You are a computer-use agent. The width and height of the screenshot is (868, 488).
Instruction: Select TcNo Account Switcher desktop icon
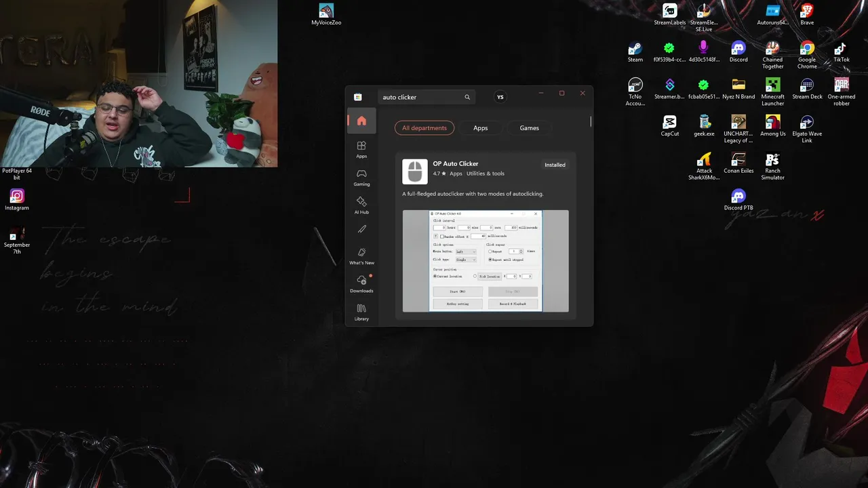point(635,92)
